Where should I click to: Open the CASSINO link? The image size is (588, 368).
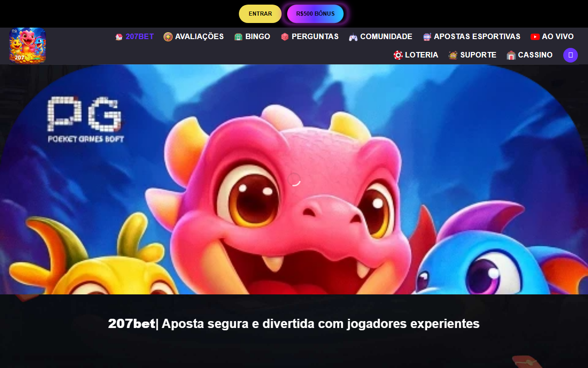pyautogui.click(x=535, y=55)
